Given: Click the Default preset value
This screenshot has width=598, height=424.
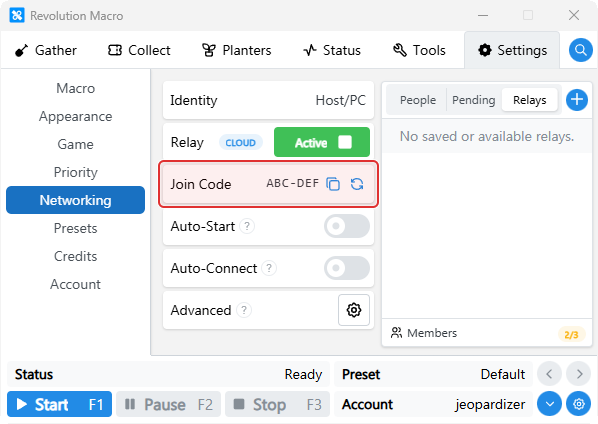Looking at the screenshot, I should point(503,374).
